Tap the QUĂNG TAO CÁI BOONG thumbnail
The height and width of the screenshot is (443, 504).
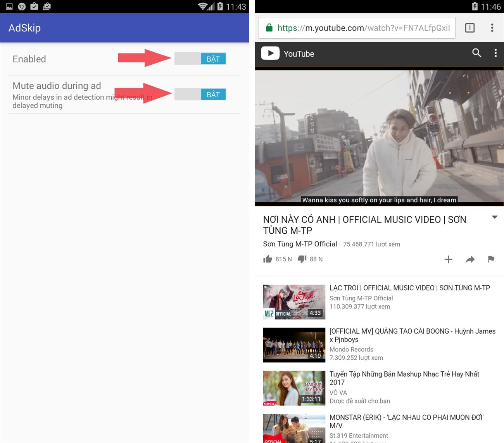[293, 345]
